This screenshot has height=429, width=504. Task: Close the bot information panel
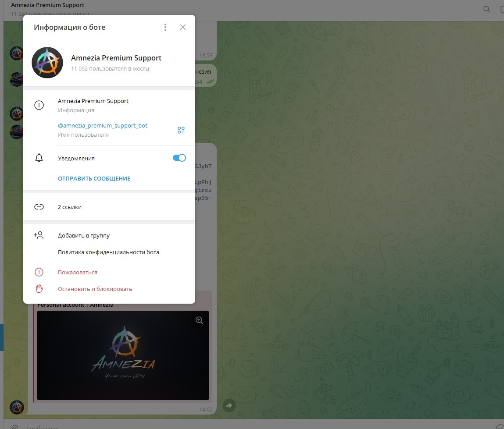pyautogui.click(x=183, y=27)
